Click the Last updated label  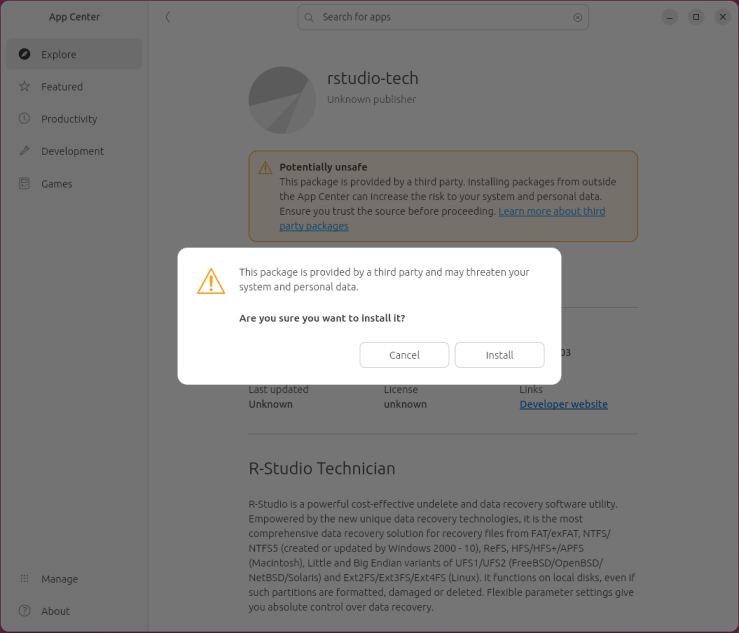pyautogui.click(x=279, y=390)
